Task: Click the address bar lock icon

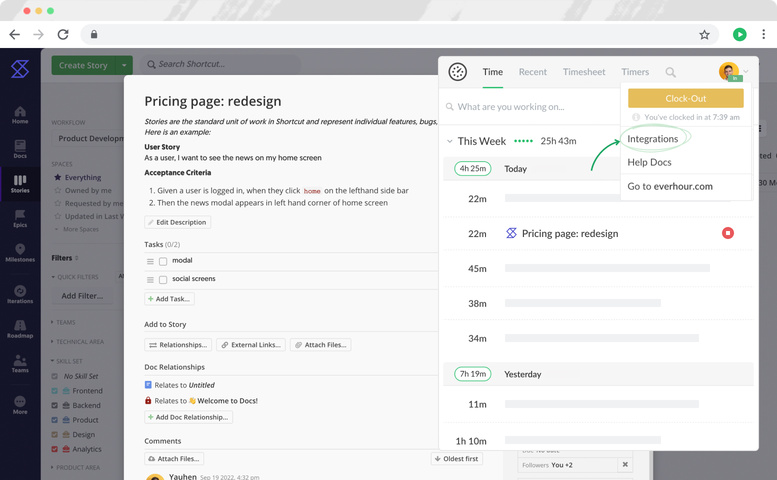Action: (x=94, y=35)
